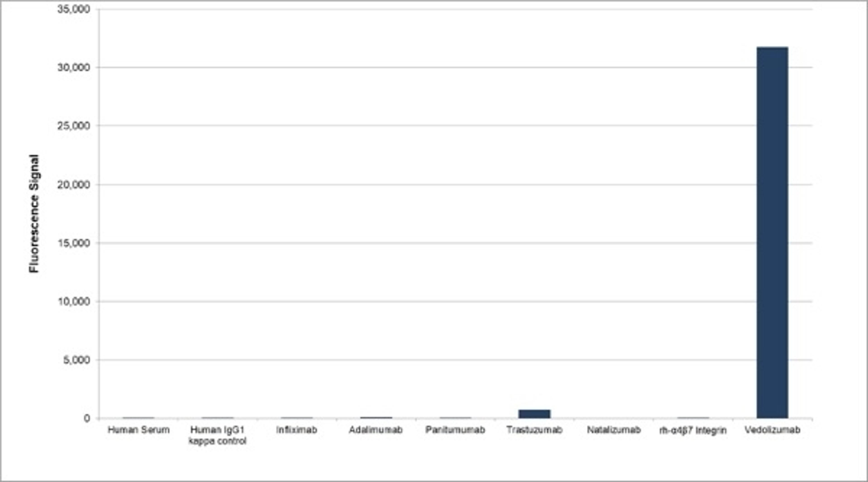Screen dimensions: 868x482
Task: Click the Infliximab category label
Action: coord(297,430)
